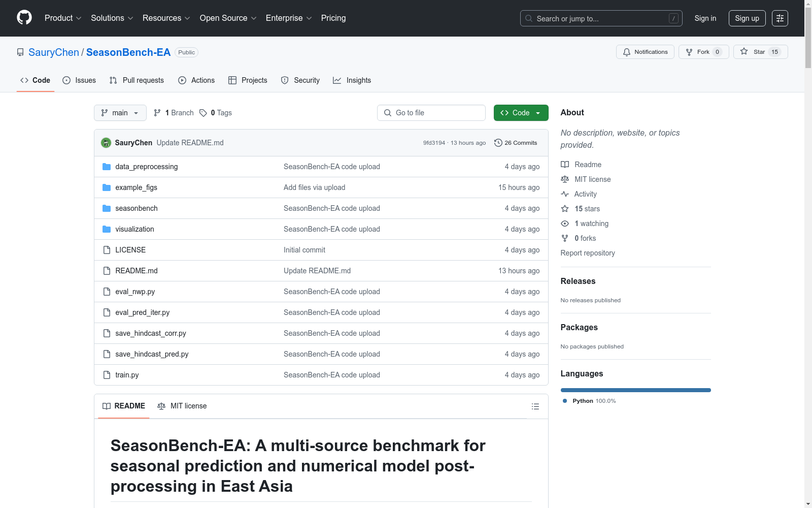The width and height of the screenshot is (812, 508).
Task: Open the README outline list icon
Action: (535, 406)
